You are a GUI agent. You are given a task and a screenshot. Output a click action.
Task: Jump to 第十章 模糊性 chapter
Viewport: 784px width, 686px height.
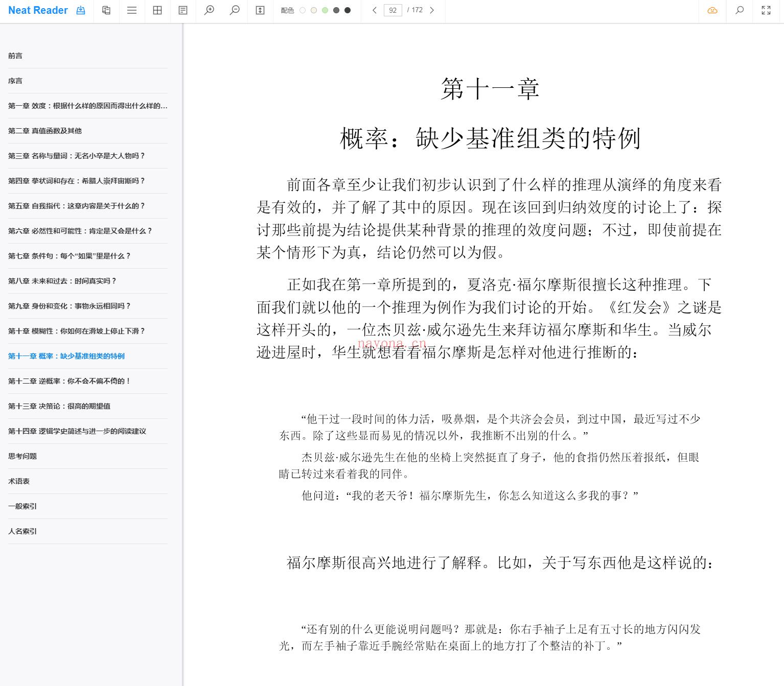point(87,331)
